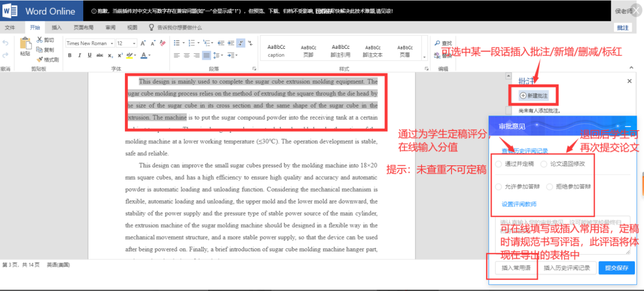The height and width of the screenshot is (291, 644).
Task: Expand the font size 12 dropdown
Action: click(134, 43)
